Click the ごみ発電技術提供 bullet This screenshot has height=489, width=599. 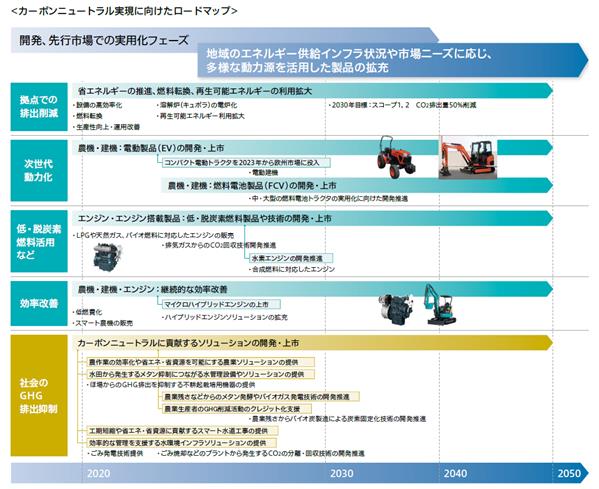[x=115, y=453]
